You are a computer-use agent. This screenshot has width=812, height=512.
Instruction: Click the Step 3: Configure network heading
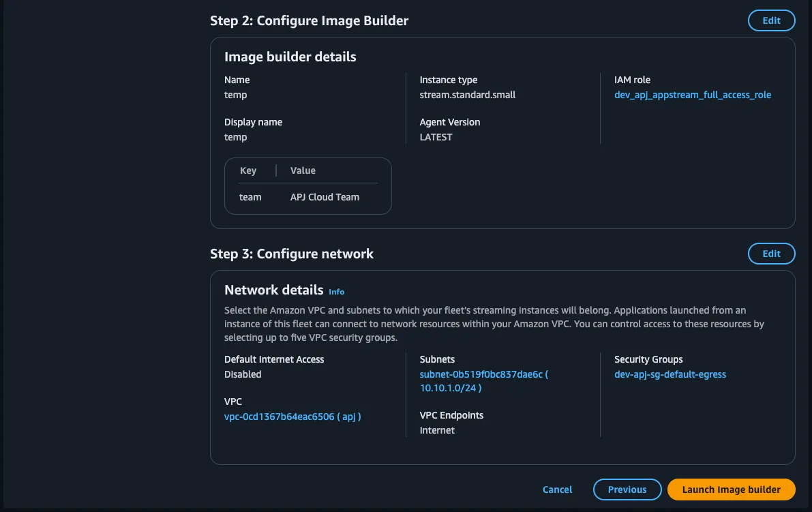(292, 254)
